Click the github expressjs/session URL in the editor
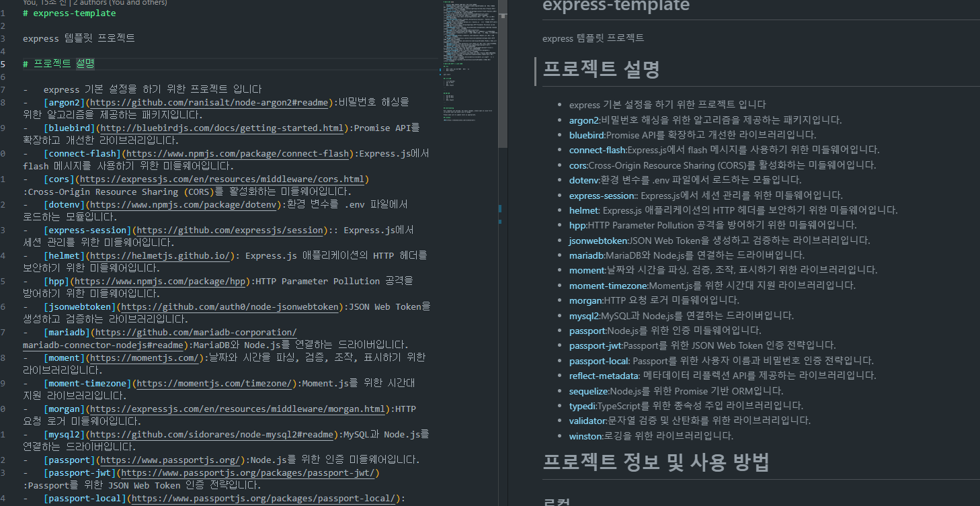Viewport: 980px width, 506px height. (230, 230)
